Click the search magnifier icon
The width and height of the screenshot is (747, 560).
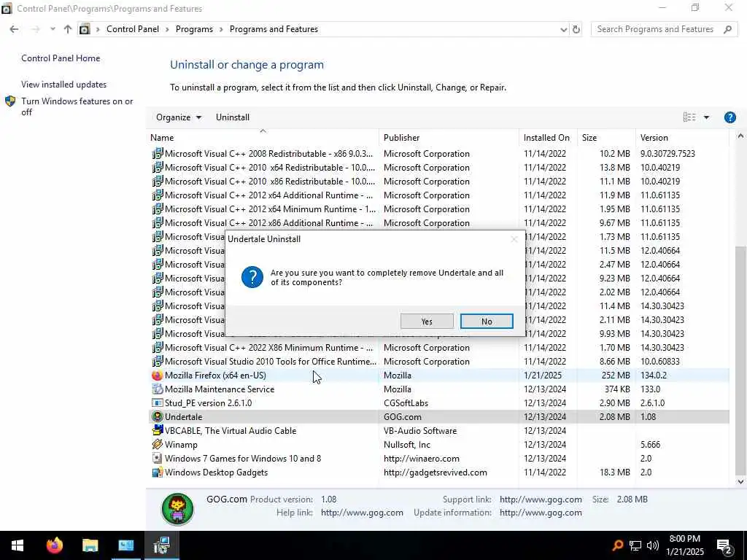(x=727, y=29)
